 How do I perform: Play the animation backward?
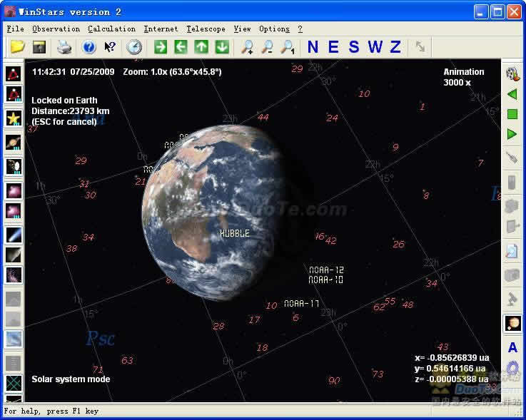[x=512, y=94]
